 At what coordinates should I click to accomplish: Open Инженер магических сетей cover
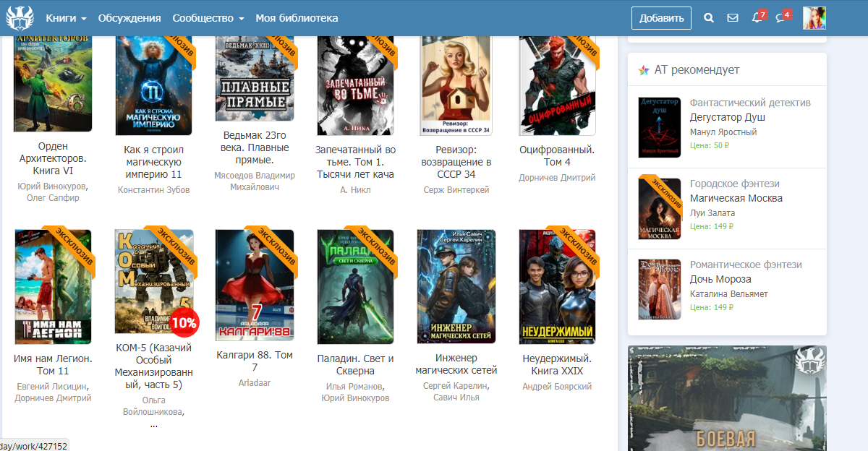[456, 287]
